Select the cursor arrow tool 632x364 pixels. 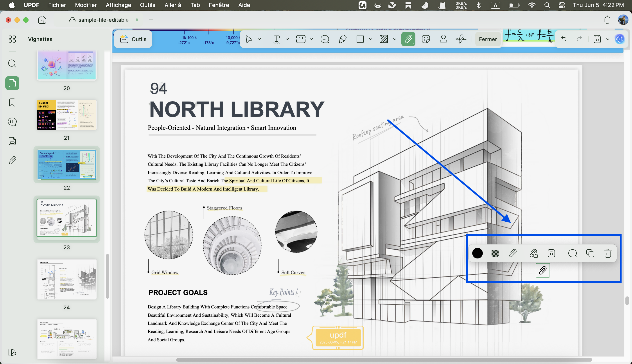click(249, 39)
